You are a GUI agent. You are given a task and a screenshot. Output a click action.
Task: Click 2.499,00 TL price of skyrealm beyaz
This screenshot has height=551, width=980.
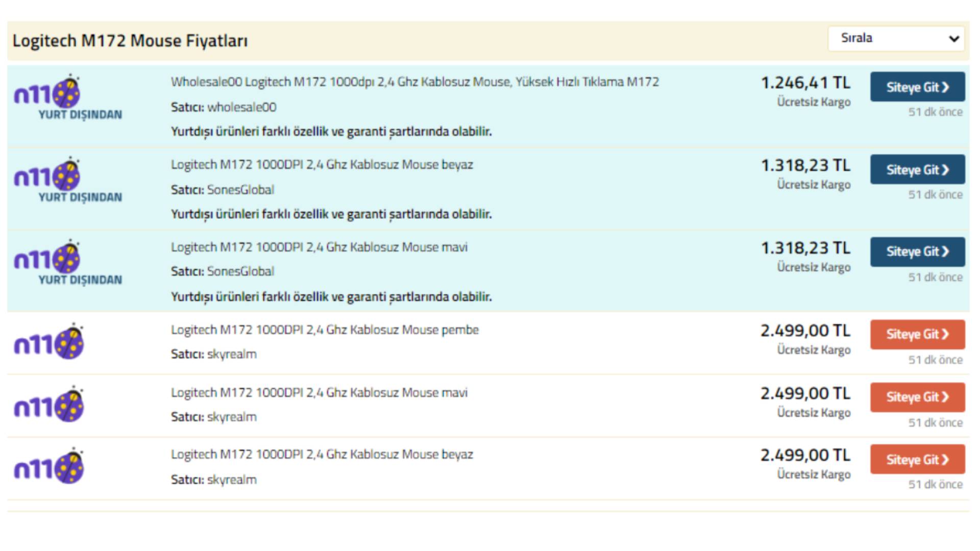(805, 455)
